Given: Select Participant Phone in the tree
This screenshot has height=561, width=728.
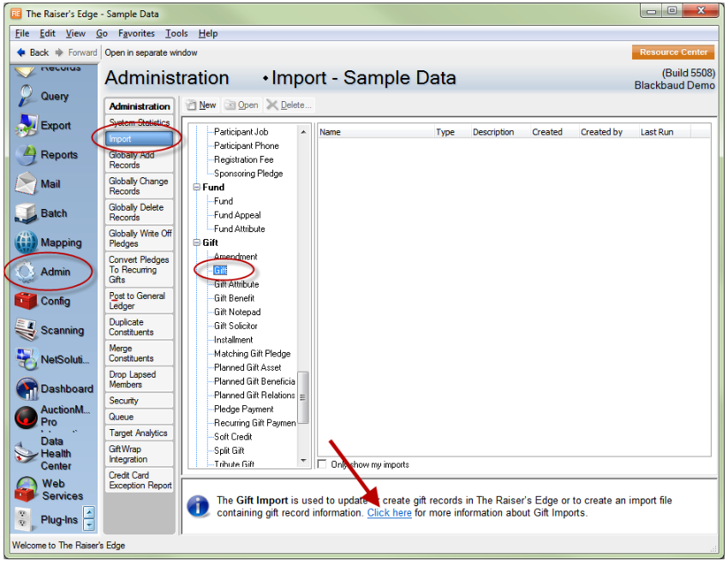Looking at the screenshot, I should point(247,146).
